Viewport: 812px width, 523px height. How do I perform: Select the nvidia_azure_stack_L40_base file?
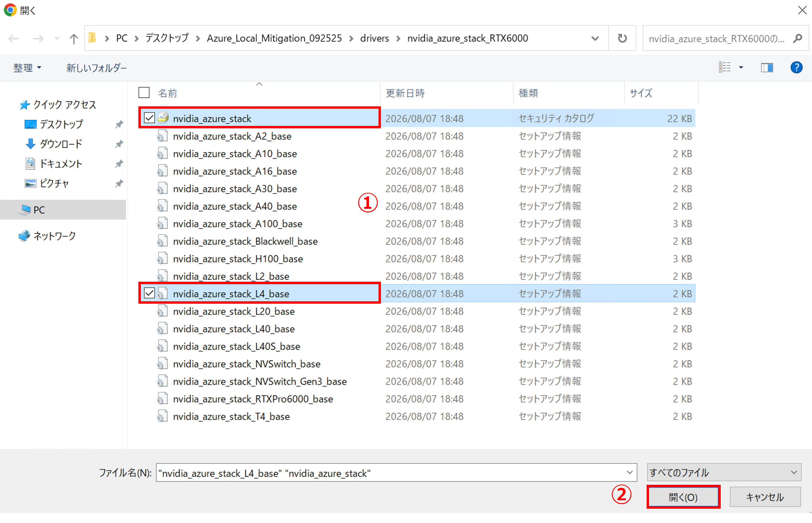(x=234, y=329)
